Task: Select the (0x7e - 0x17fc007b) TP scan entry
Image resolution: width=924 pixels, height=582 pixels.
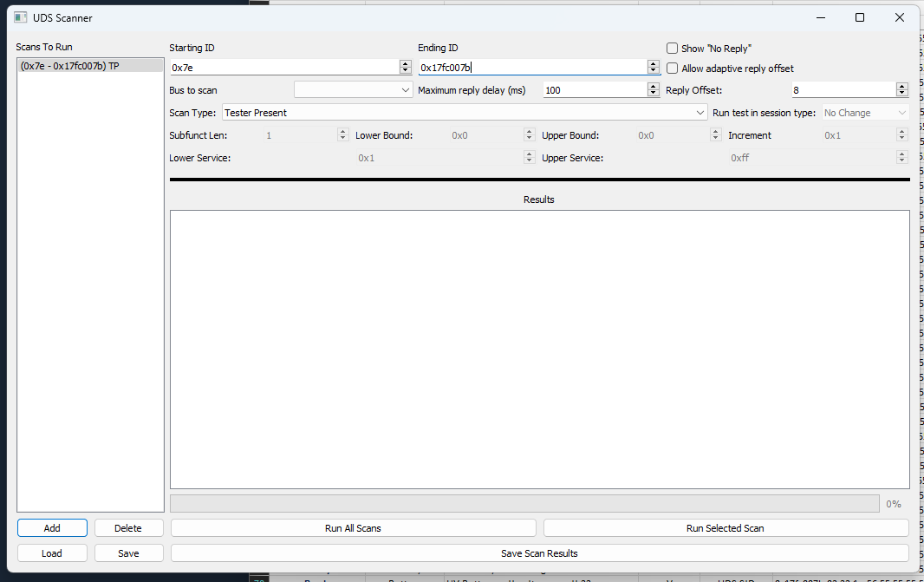Action: 89,64
